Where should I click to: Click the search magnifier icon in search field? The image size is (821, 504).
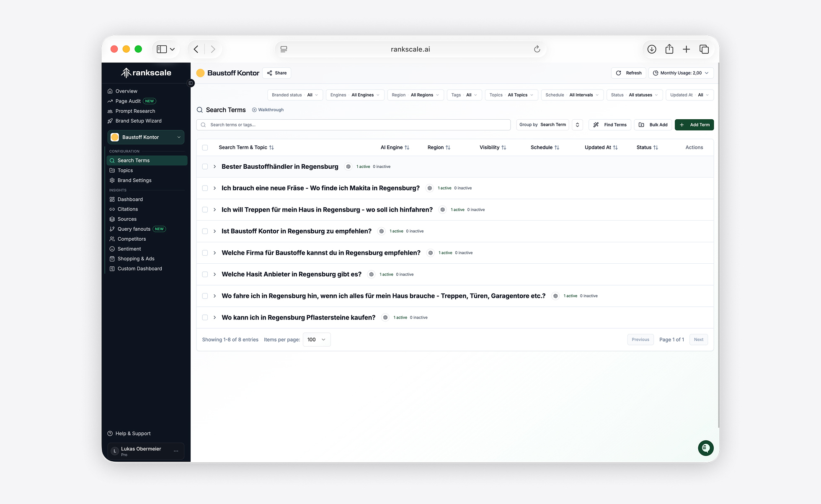[x=203, y=125]
